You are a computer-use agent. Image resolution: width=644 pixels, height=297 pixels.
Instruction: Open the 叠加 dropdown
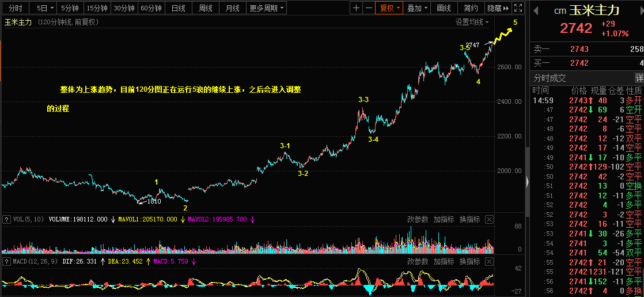coord(418,8)
